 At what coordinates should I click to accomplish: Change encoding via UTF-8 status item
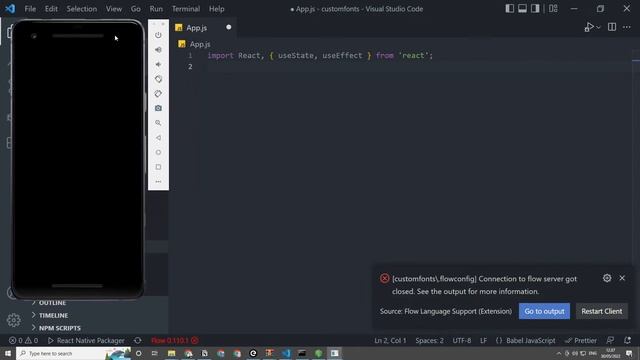462,340
